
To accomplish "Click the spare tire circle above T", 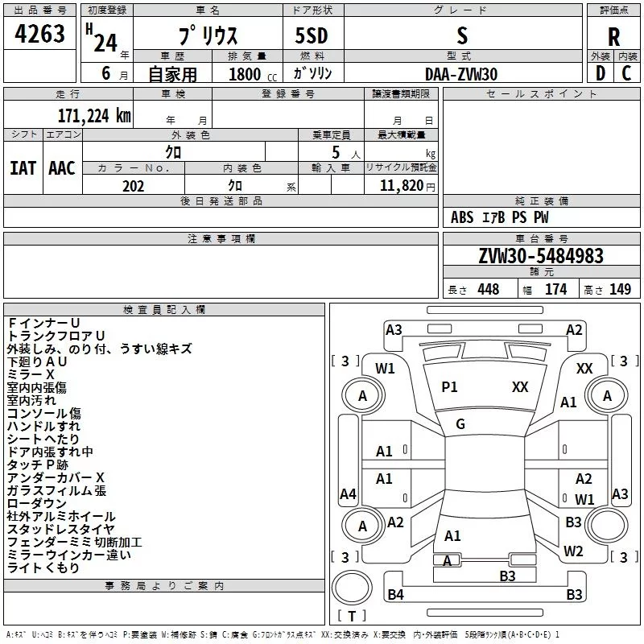I will [x=352, y=588].
